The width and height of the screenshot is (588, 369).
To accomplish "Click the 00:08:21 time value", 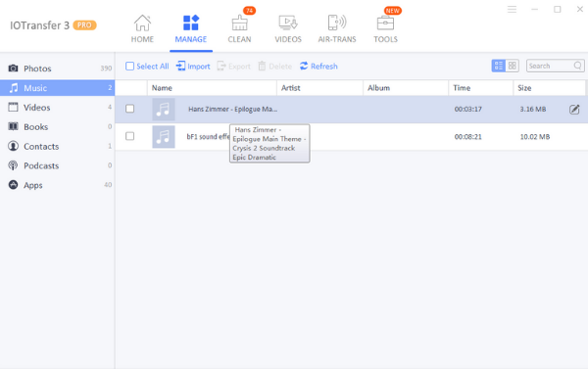I will pyautogui.click(x=468, y=137).
